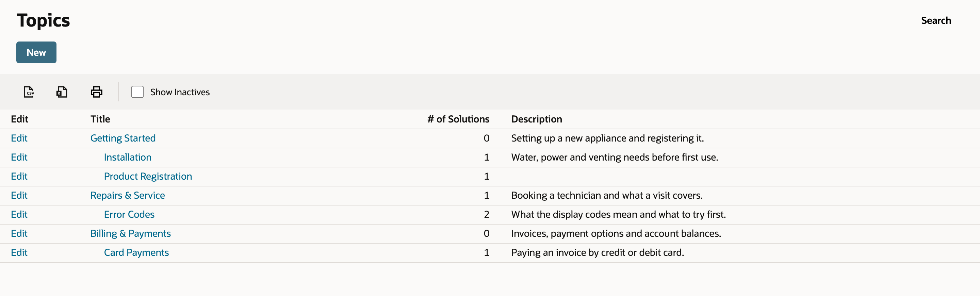Screen dimensions: 980x296
Task: Select the solutions count 2 for Error Codes
Action: click(x=486, y=214)
